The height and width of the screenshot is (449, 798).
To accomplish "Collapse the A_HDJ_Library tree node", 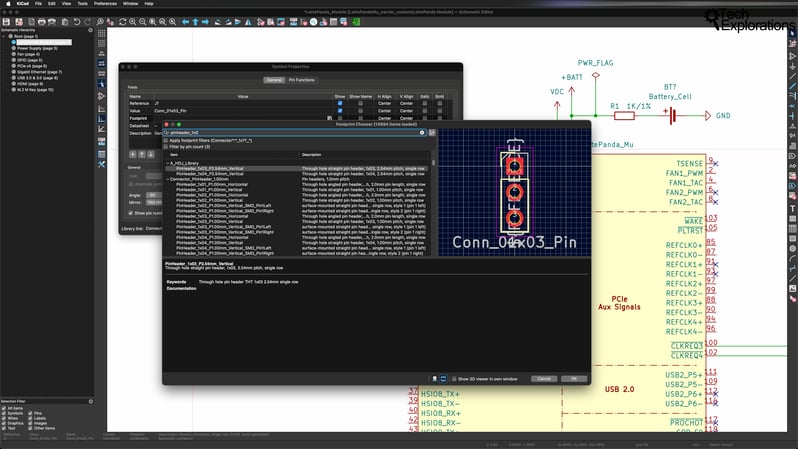I will 167,163.
